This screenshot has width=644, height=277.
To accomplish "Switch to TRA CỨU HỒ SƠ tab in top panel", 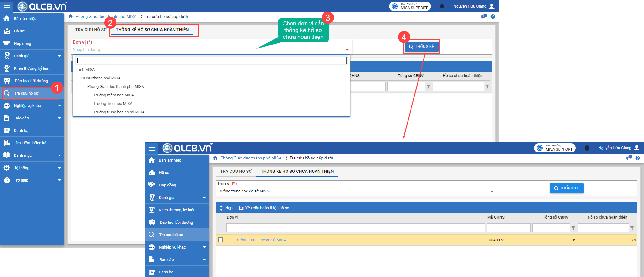I will click(91, 30).
